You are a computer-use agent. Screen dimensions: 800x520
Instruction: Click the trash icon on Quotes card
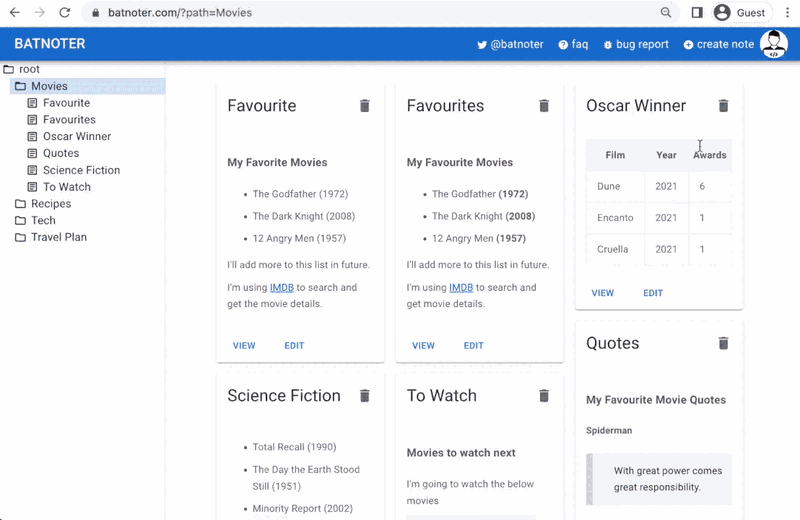point(723,343)
